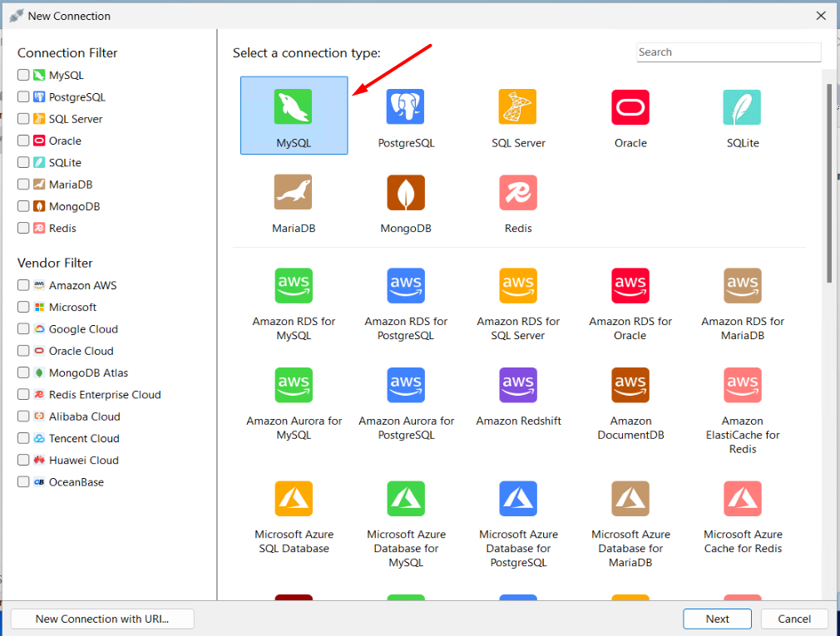Select the MariaDB seal connection icon
Image resolution: width=840 pixels, height=636 pixels.
pos(293,192)
